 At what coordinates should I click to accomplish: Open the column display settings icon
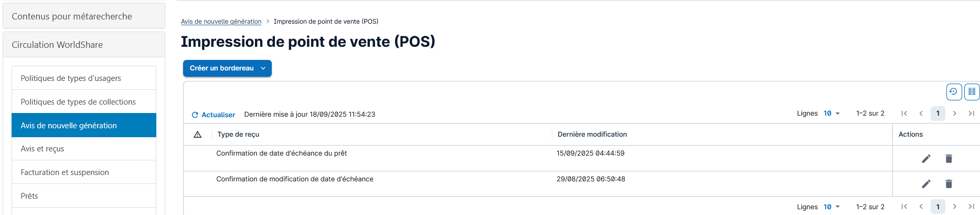pos(972,91)
